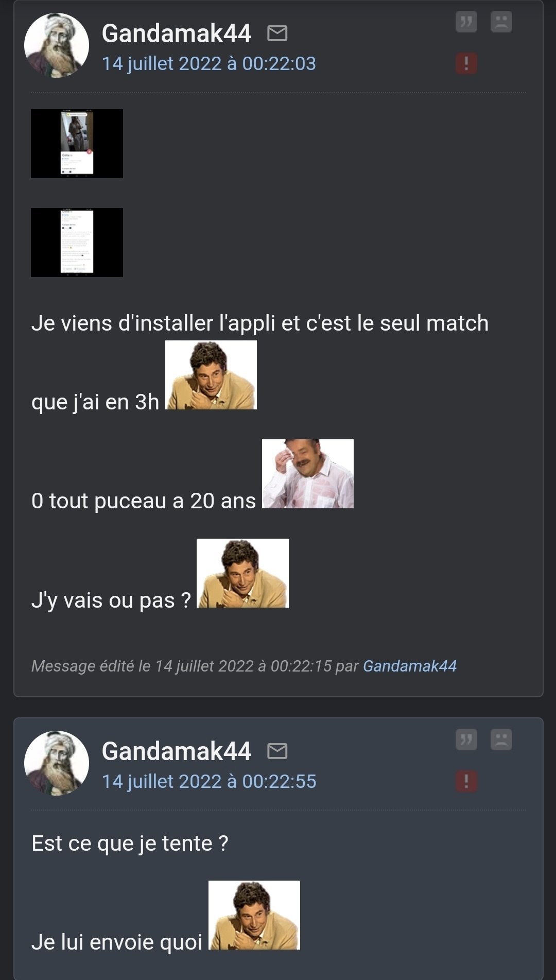556x980 pixels.
Task: Open Gandamak44 avatar on second post
Action: (57, 763)
